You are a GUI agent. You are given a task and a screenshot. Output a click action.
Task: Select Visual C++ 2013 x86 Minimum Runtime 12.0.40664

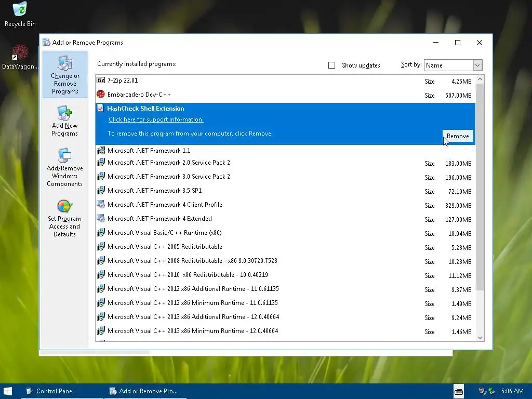(x=285, y=331)
